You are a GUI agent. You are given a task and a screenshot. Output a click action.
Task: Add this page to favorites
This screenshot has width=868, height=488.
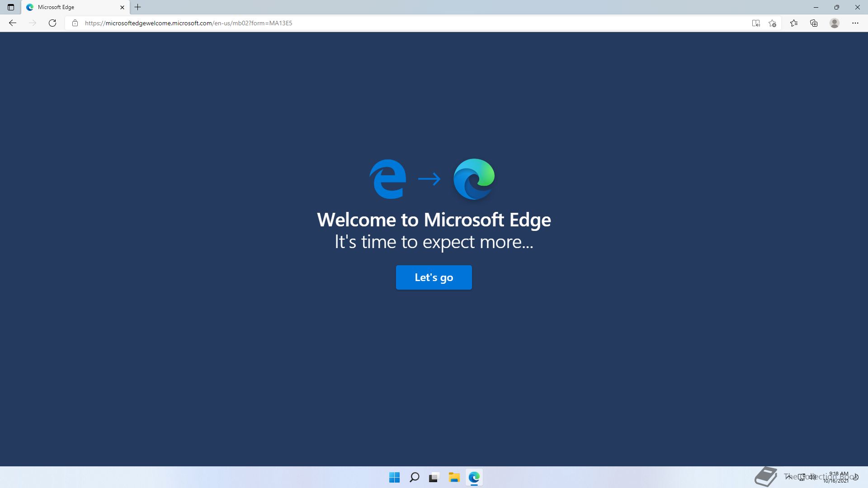click(772, 23)
